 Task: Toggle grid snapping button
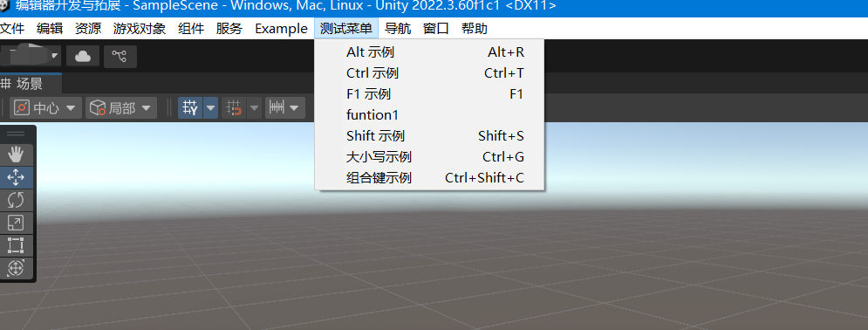pyautogui.click(x=235, y=108)
